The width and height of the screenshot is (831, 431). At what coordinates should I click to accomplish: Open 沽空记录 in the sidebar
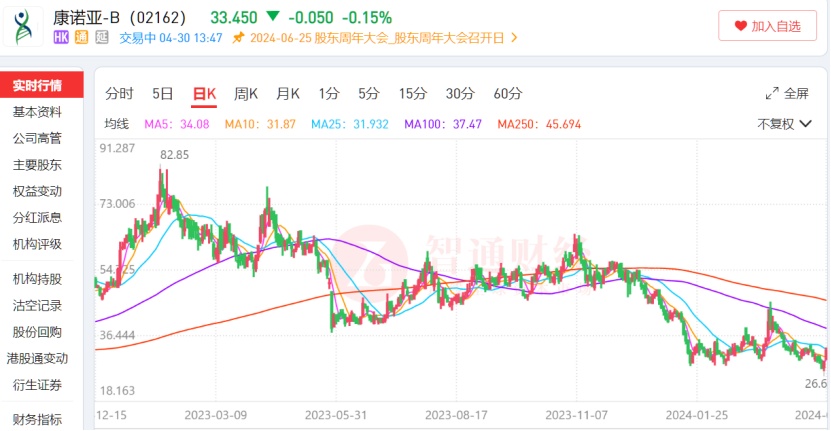coord(37,305)
